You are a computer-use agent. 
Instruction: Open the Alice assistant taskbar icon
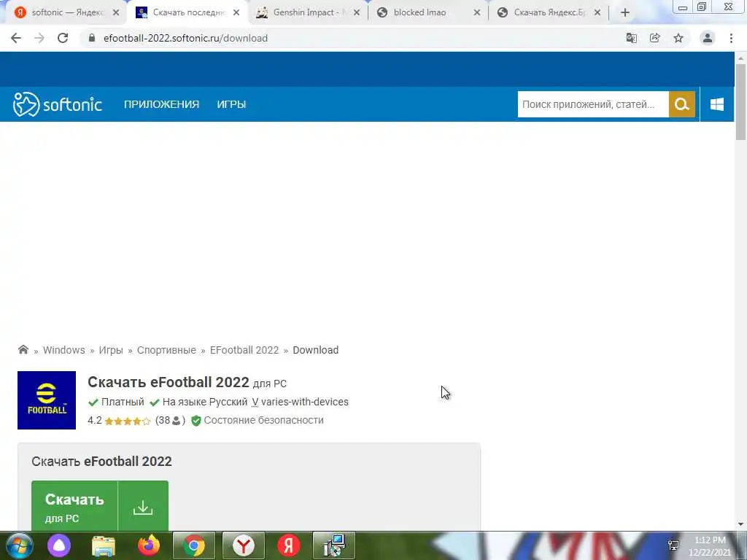59,545
